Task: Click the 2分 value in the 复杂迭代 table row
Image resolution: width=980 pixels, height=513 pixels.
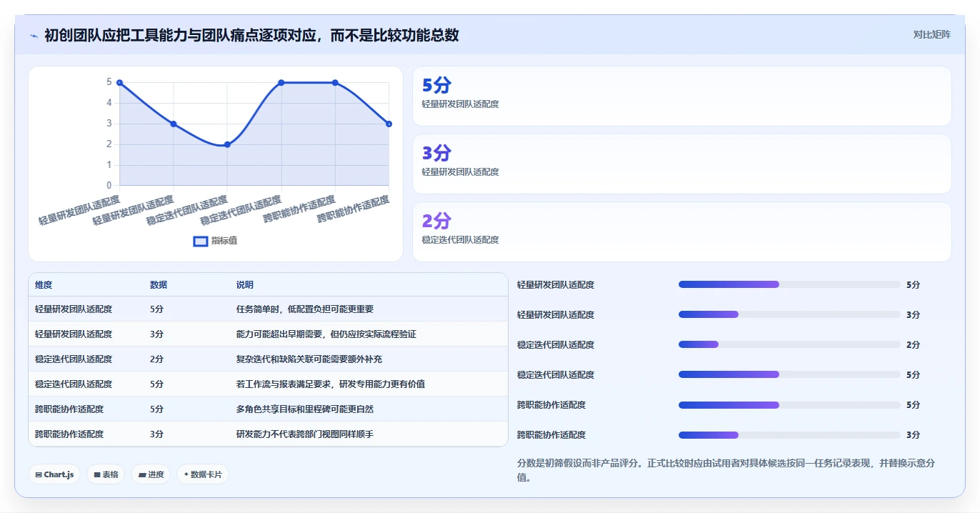Action: [156, 359]
